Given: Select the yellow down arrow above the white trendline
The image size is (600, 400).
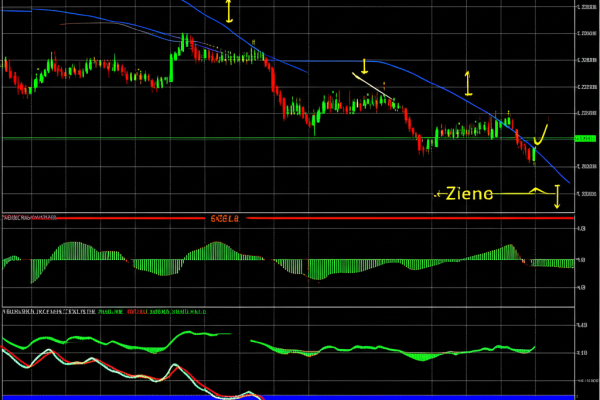Looking at the screenshot, I should click(365, 66).
